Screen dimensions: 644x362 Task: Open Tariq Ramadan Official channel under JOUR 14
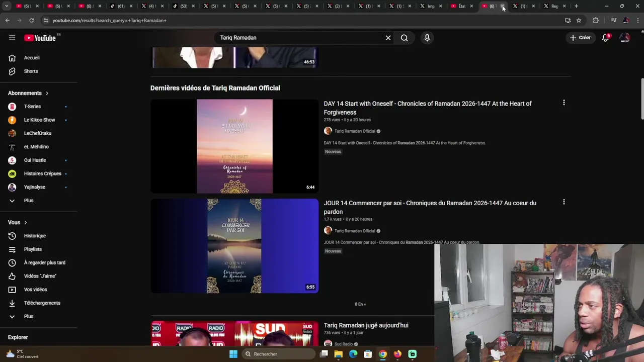355,231
